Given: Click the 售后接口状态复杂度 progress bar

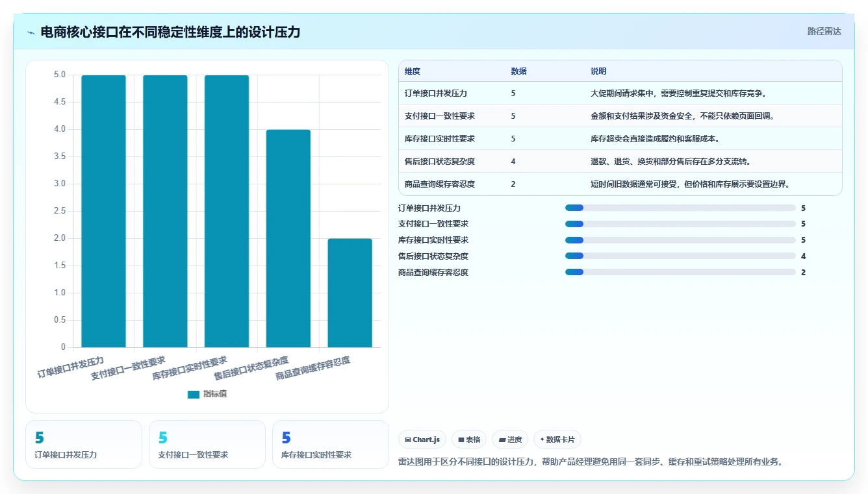Looking at the screenshot, I should (x=680, y=256).
